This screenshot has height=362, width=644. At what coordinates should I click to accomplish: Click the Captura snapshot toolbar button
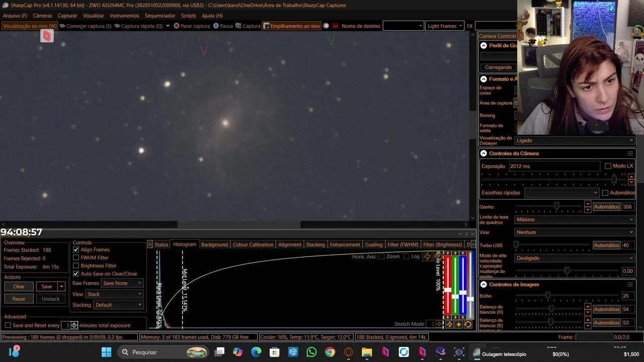tap(248, 26)
